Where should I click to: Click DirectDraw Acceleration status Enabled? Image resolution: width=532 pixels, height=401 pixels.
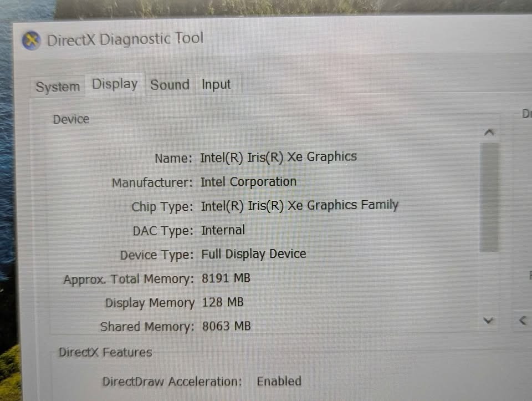click(x=279, y=381)
